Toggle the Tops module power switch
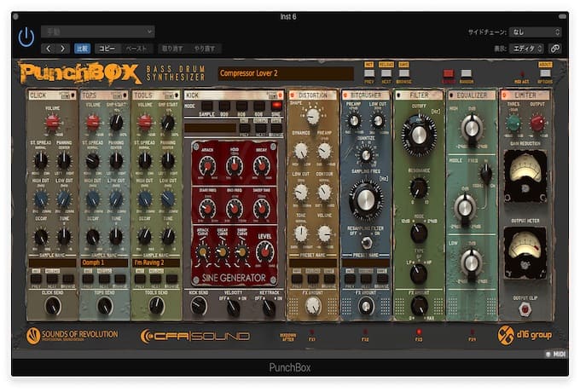This screenshot has height=392, width=580. (x=125, y=95)
